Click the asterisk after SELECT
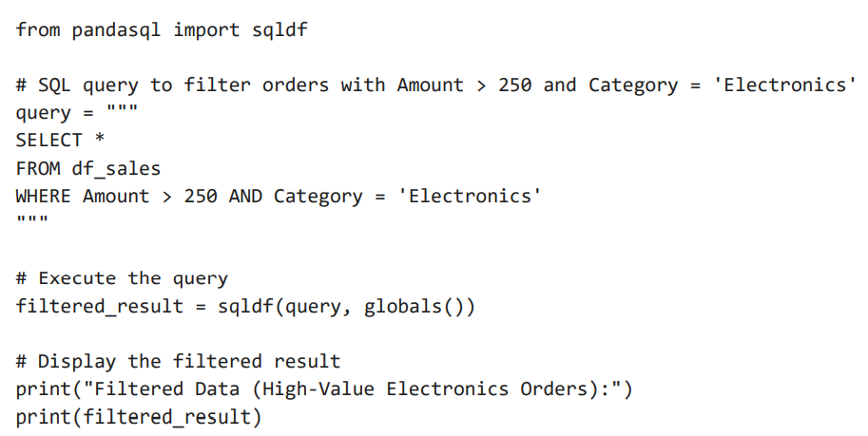868x436 pixels. (x=99, y=141)
